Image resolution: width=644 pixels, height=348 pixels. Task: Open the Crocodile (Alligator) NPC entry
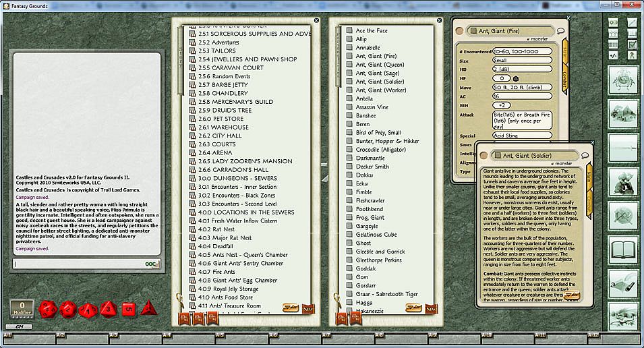[x=380, y=149]
